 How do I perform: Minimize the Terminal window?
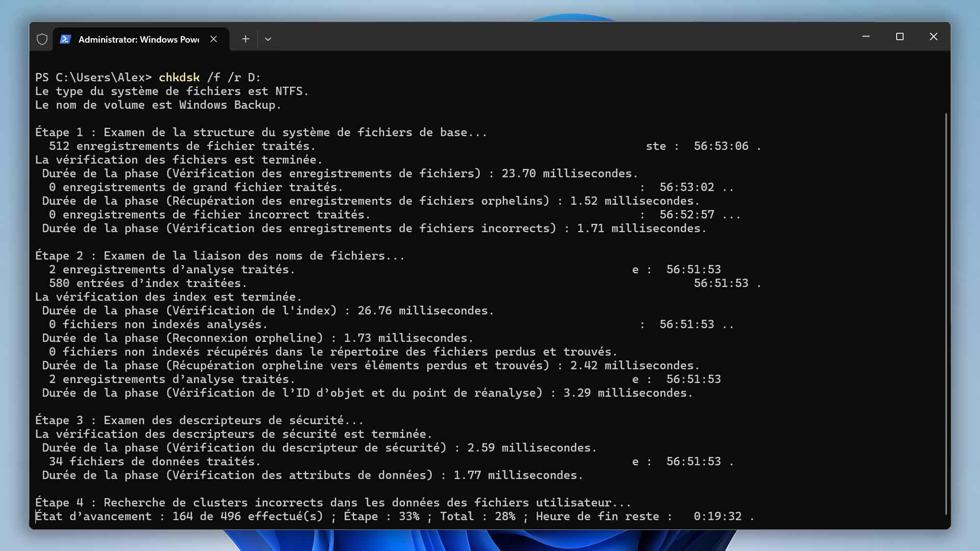(x=866, y=36)
